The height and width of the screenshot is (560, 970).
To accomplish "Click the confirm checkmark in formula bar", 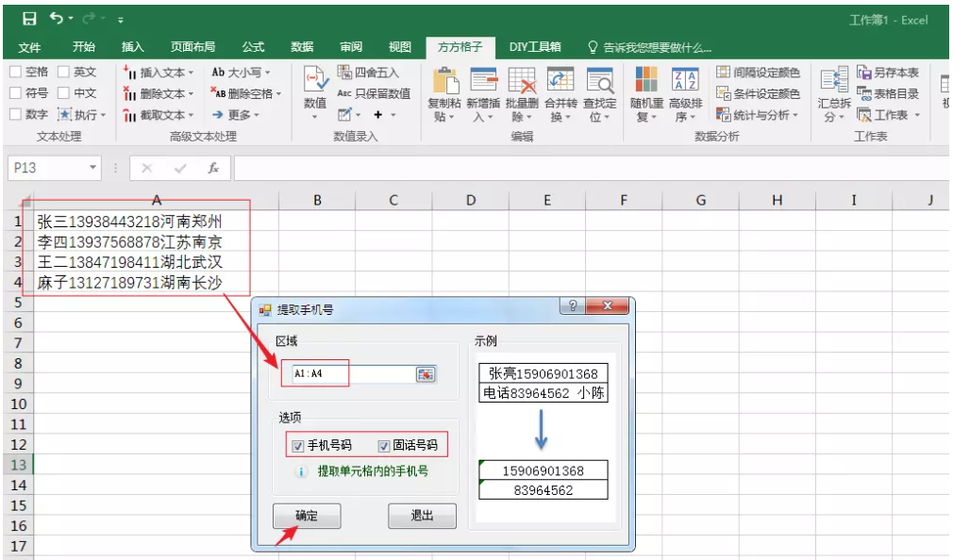I will click(180, 168).
